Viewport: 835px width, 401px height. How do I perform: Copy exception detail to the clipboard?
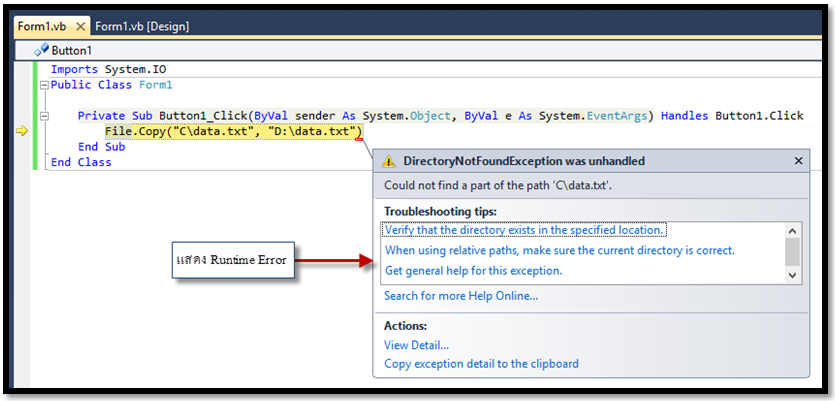(x=481, y=364)
